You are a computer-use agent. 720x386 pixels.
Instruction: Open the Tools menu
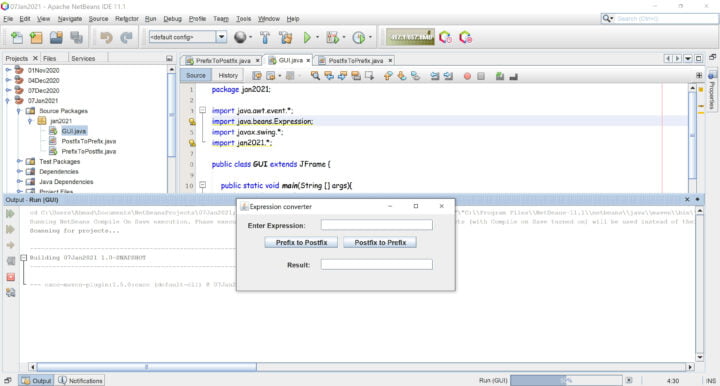coord(243,19)
